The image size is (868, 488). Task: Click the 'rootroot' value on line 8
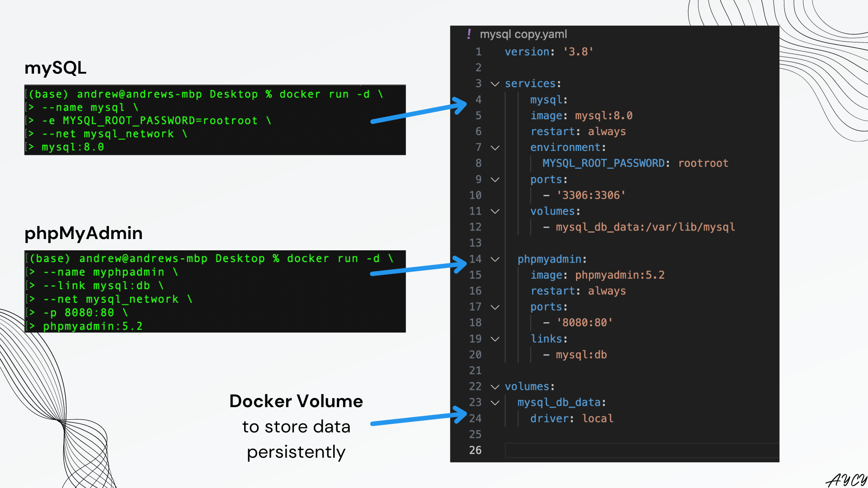tap(703, 163)
